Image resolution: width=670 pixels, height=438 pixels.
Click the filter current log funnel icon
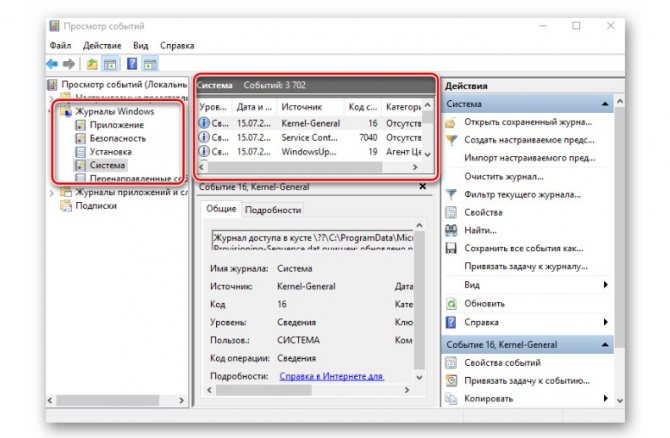[x=451, y=194]
